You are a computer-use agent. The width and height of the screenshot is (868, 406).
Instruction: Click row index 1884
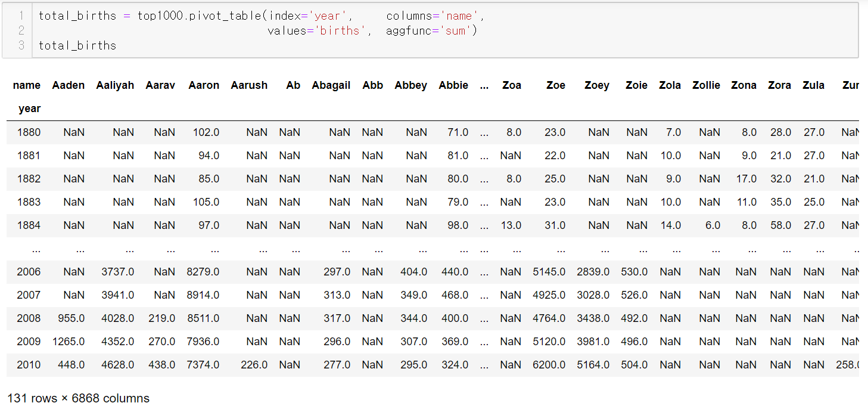tap(29, 225)
